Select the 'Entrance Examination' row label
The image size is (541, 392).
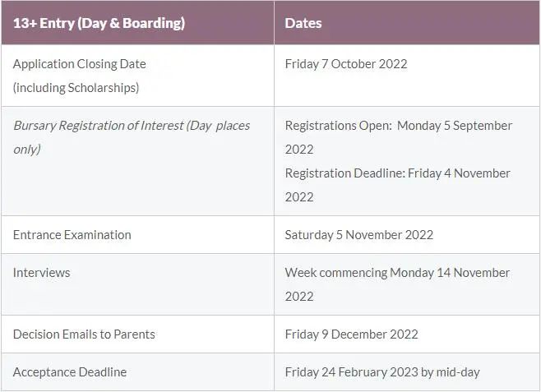72,235
